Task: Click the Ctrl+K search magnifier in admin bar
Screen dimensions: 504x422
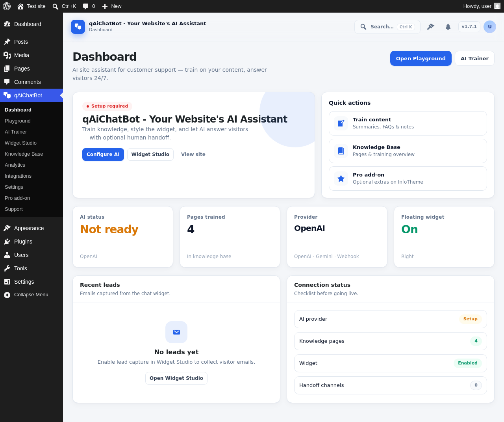Action: [x=56, y=6]
